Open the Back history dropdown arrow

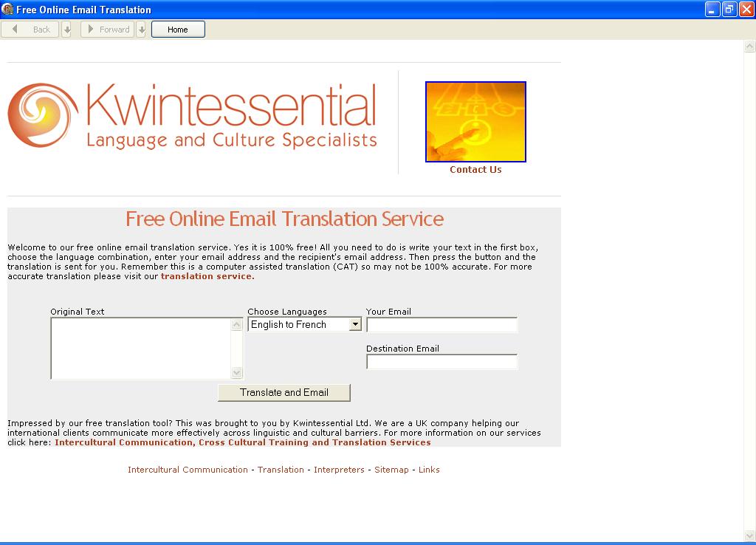pos(67,30)
